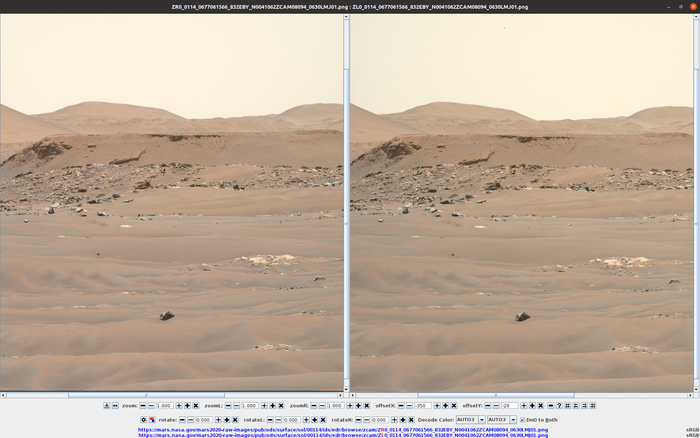Click the color palette icon beside rotate

tap(152, 420)
